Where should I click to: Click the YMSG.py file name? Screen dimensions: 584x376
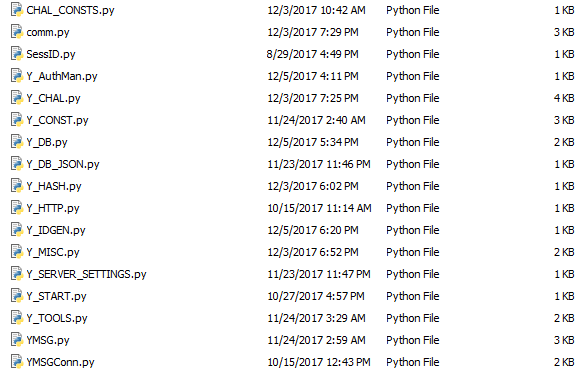click(48, 340)
